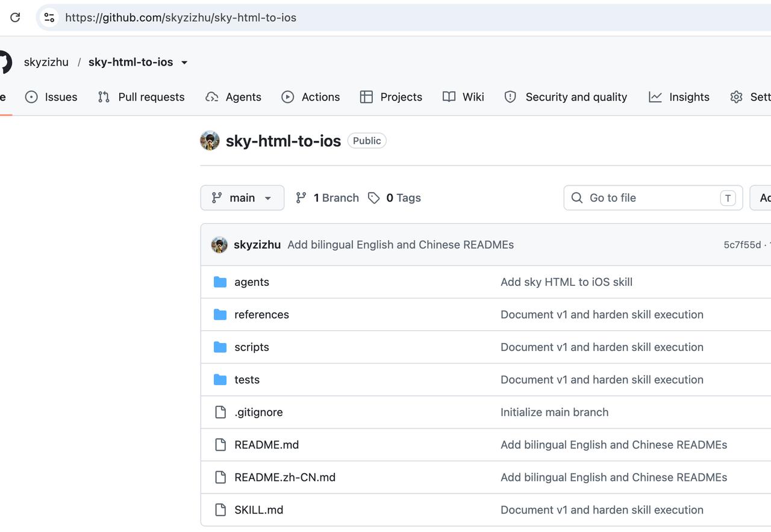Open the Pull requests tab
771x532 pixels.
point(142,97)
